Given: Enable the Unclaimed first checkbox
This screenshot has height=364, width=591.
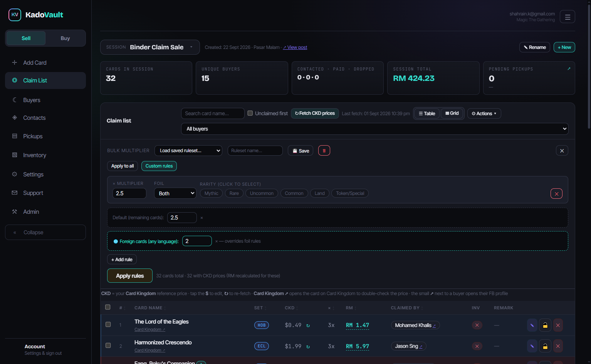Looking at the screenshot, I should click(x=250, y=113).
